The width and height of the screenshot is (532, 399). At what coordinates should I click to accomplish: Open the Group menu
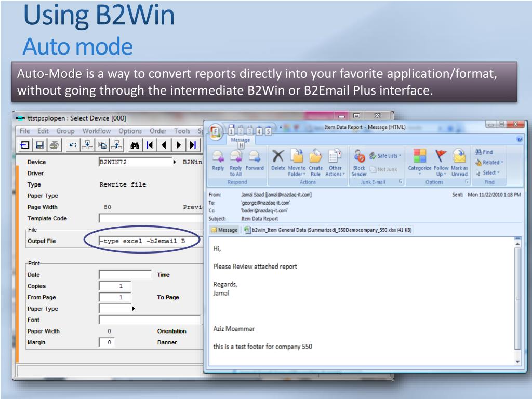click(65, 131)
